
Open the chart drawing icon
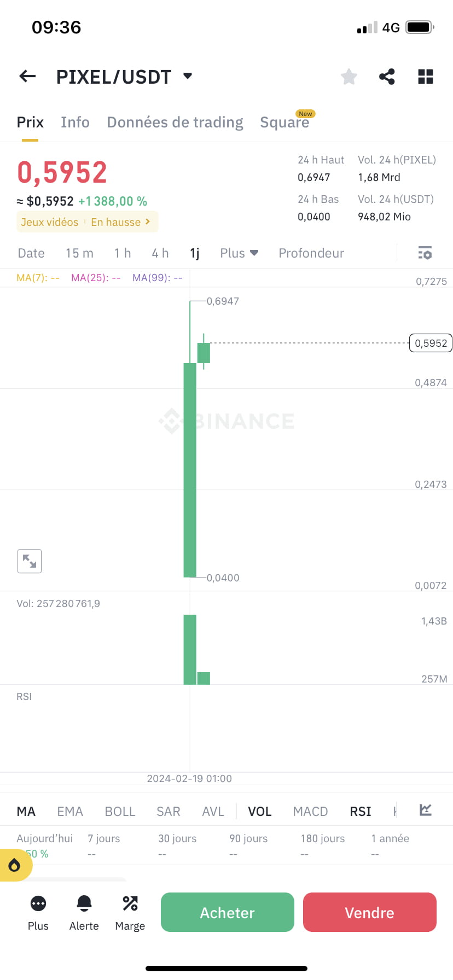[x=426, y=810]
